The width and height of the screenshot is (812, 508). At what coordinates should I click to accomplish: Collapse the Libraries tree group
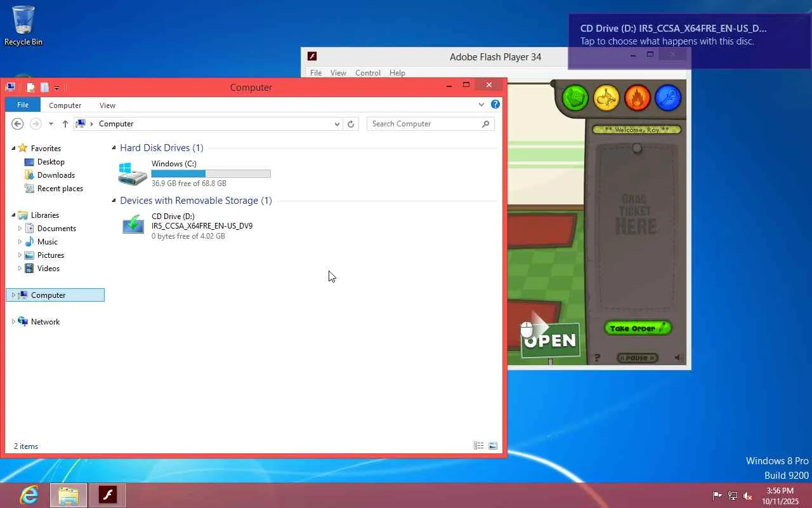[13, 215]
